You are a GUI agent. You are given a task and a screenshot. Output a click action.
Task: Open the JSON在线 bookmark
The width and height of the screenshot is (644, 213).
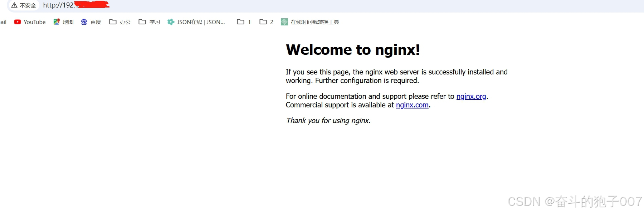(x=196, y=22)
